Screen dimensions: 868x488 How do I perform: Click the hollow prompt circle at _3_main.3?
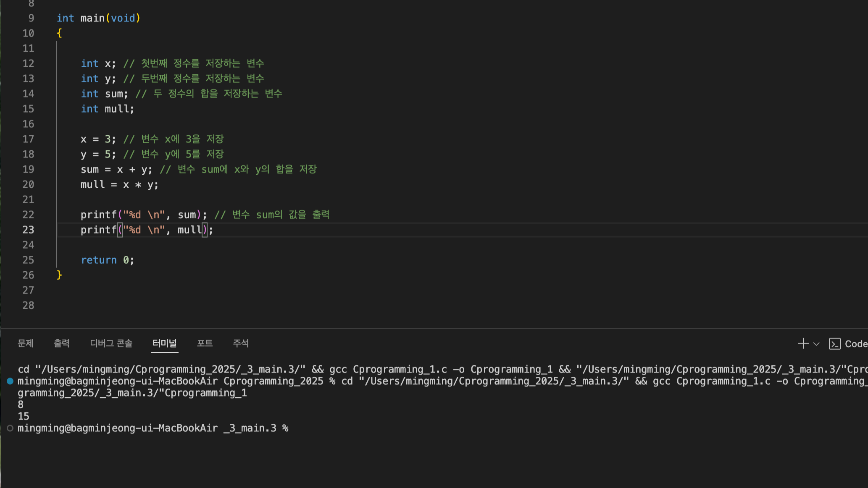[10, 428]
